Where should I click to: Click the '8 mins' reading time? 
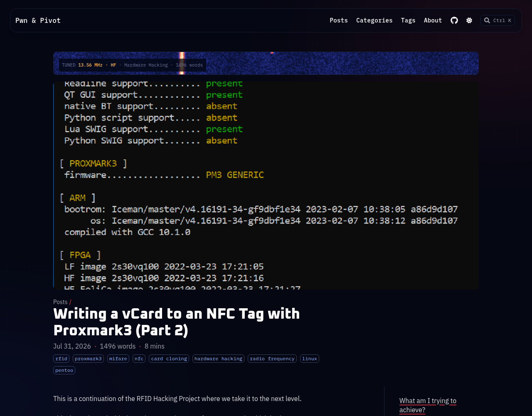tap(155, 346)
